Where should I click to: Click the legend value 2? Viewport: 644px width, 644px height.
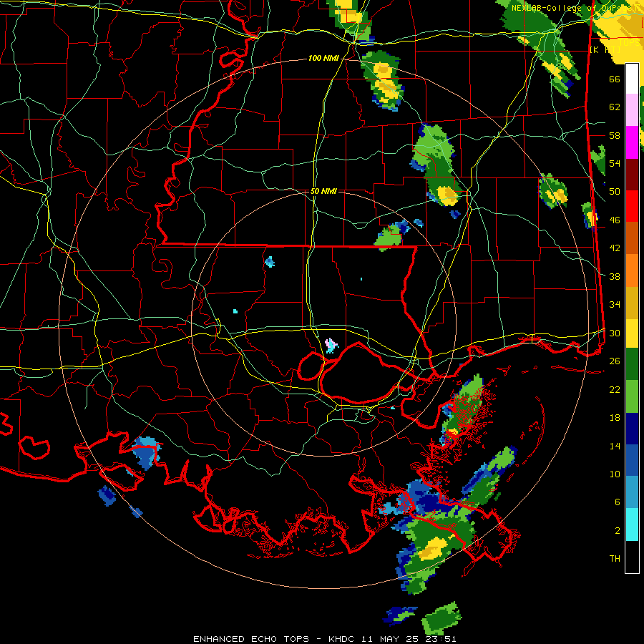tap(618, 530)
